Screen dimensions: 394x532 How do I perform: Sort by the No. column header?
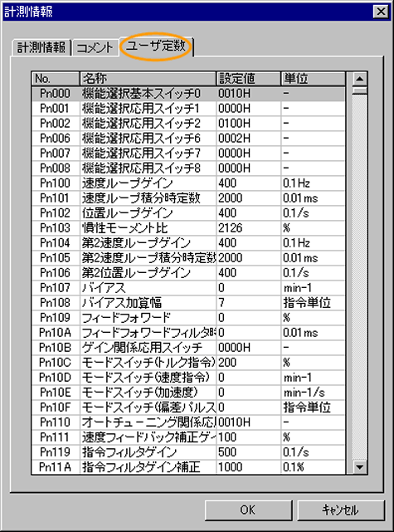pyautogui.click(x=56, y=79)
